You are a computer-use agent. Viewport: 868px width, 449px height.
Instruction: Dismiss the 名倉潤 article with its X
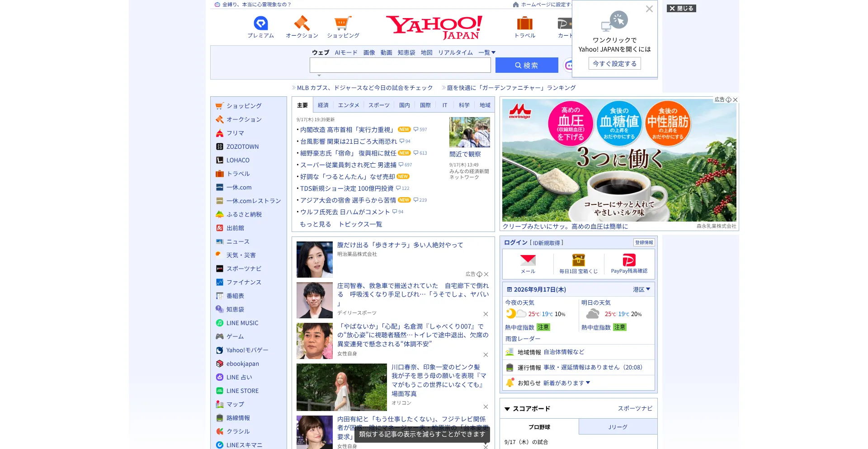[486, 354]
